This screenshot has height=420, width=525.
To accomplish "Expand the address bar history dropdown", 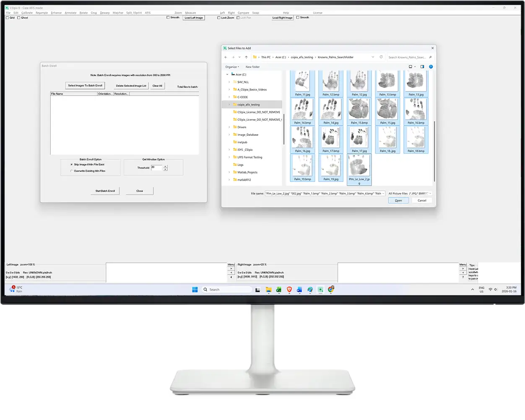I will pyautogui.click(x=373, y=57).
